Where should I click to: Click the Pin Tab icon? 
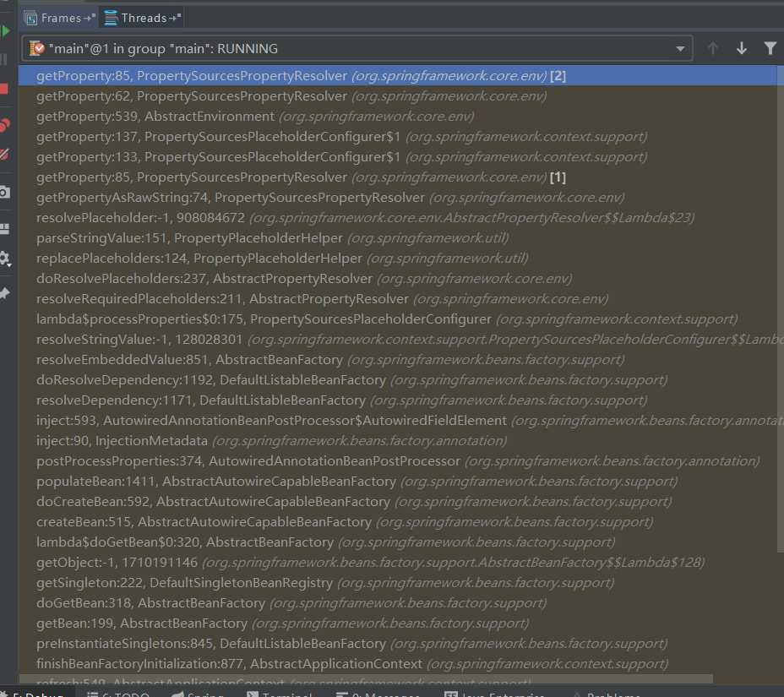(x=4, y=293)
